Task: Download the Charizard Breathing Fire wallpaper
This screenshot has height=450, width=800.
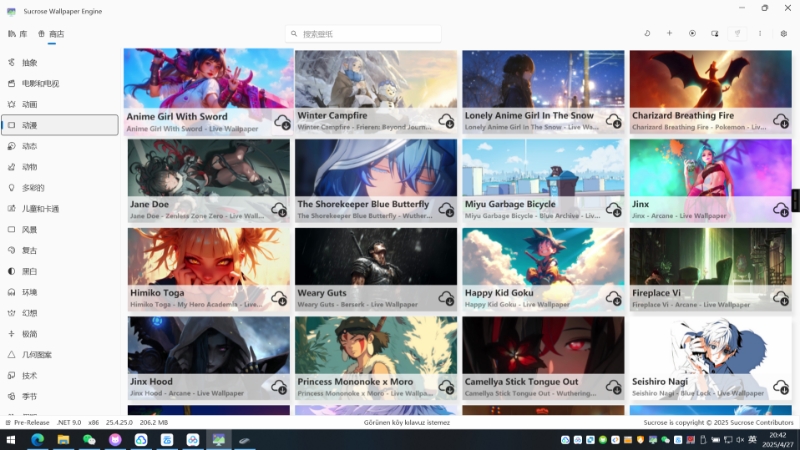Action: [781, 121]
